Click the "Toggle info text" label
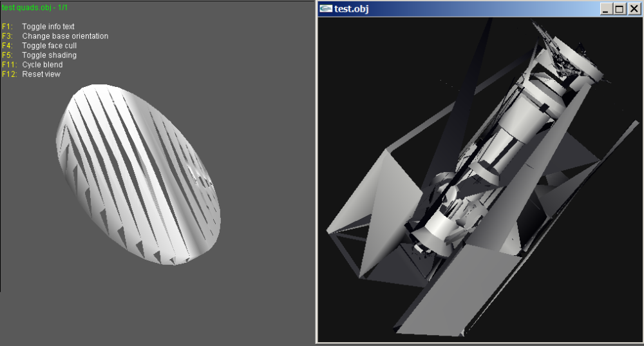Image resolution: width=644 pixels, height=346 pixels. [48, 26]
